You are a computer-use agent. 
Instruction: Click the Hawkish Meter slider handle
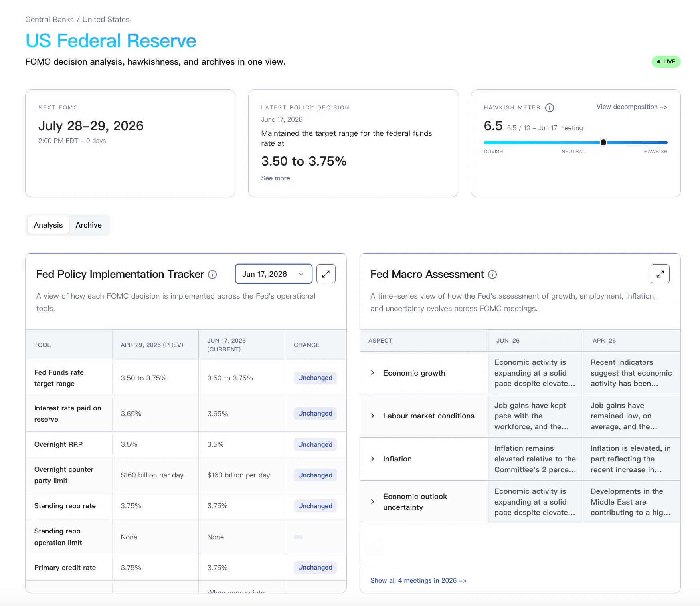coord(603,143)
